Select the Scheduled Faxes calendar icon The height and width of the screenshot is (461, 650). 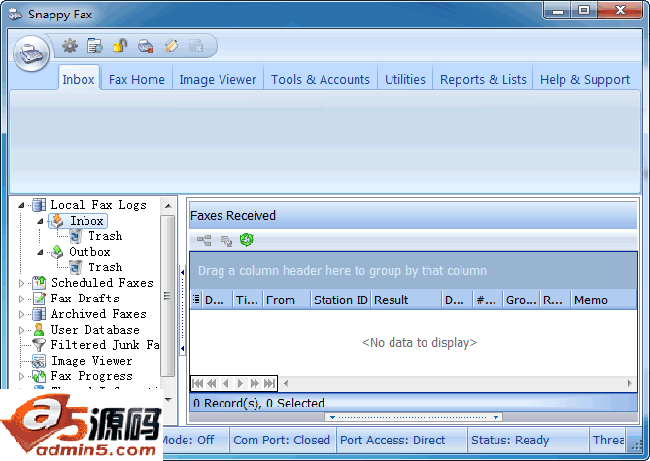click(39, 283)
